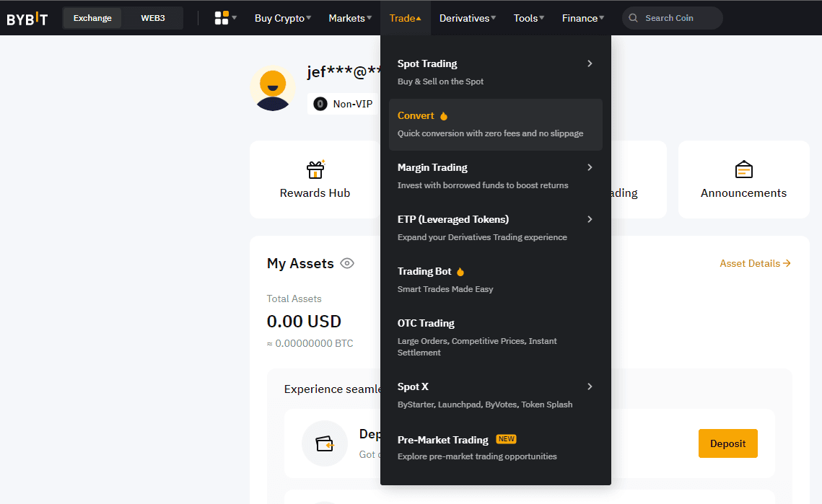This screenshot has width=822, height=504.
Task: Switch to Exchange tab
Action: tap(92, 18)
